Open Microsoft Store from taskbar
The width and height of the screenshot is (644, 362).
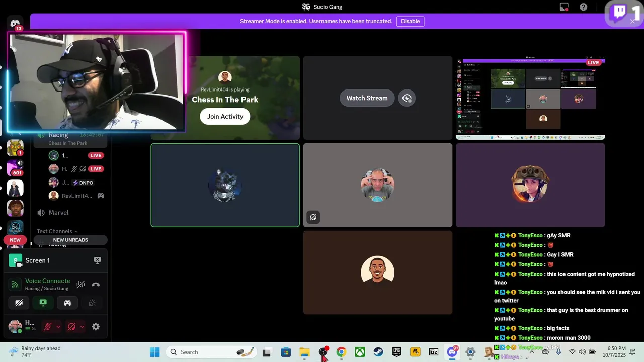[286, 352]
